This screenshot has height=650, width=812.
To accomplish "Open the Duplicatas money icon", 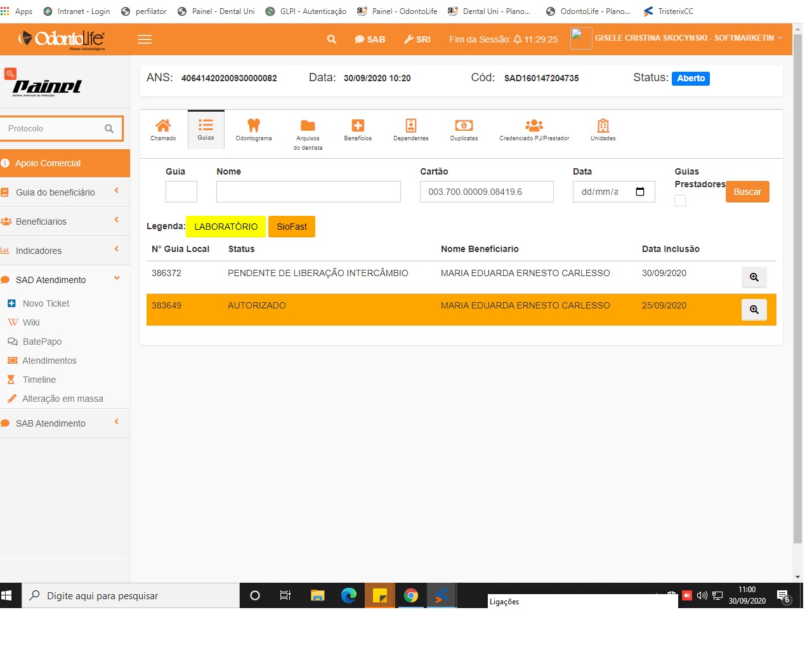I will tap(464, 126).
